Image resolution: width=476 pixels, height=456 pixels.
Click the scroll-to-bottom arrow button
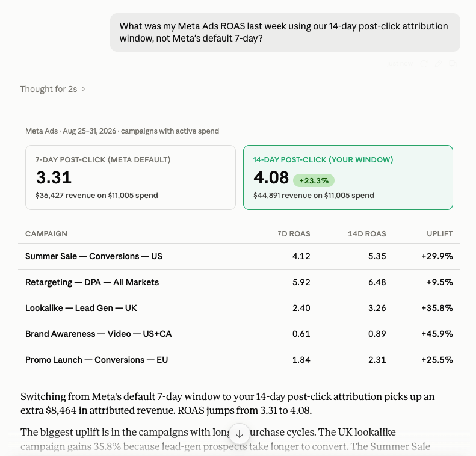point(240,434)
